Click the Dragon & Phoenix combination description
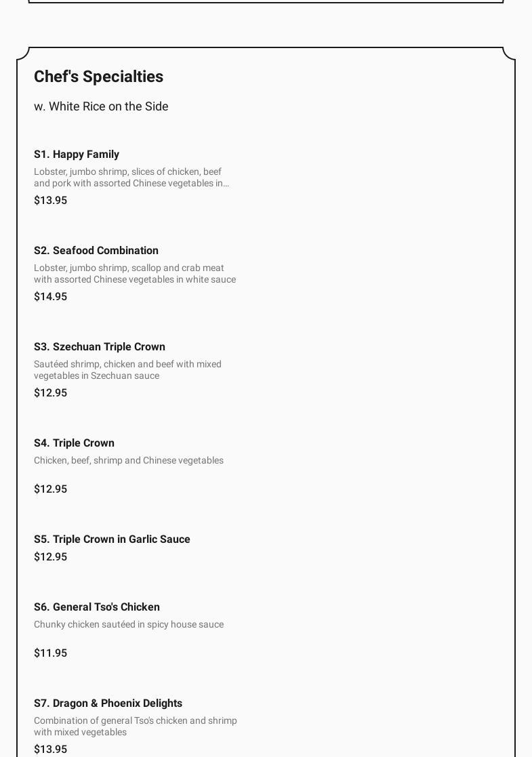 point(136,727)
